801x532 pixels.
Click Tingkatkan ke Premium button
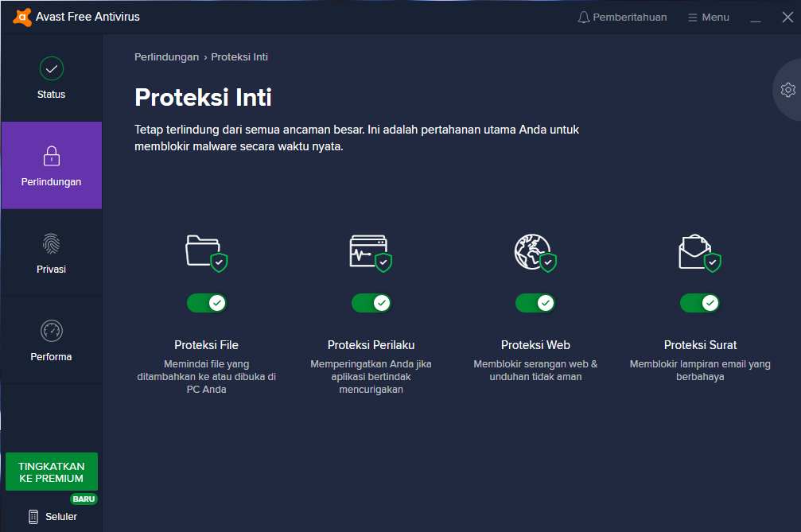[51, 471]
